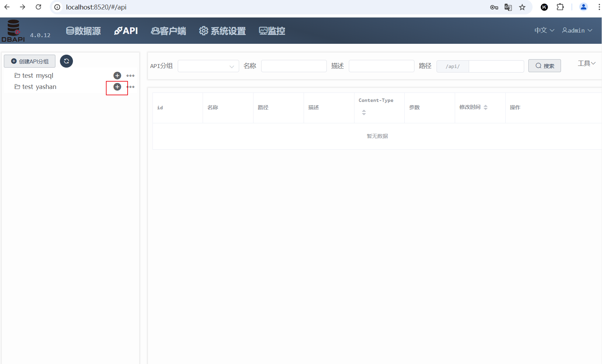Viewport: 602px width, 364px height.
Task: Open the 监控 monitoring page
Action: (x=272, y=31)
